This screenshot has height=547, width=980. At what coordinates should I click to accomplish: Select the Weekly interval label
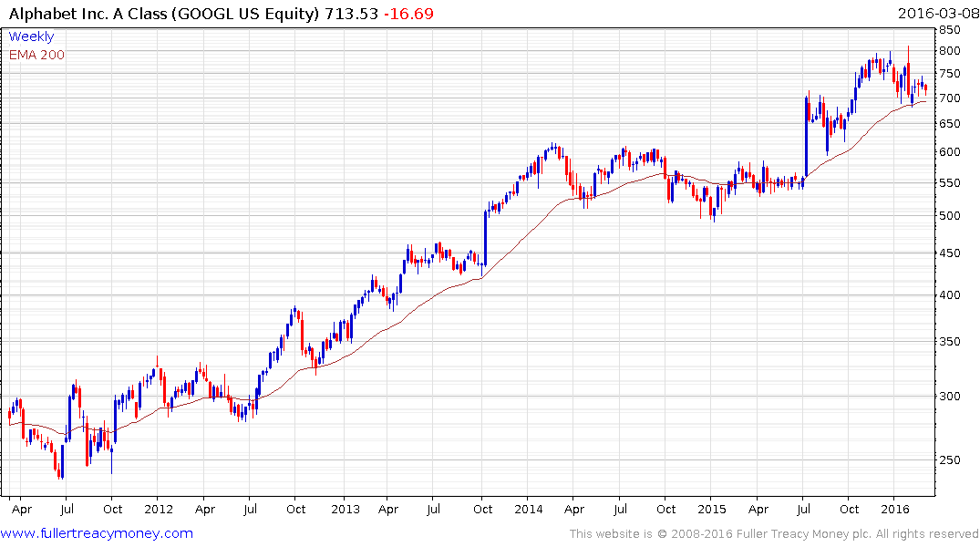click(x=31, y=36)
